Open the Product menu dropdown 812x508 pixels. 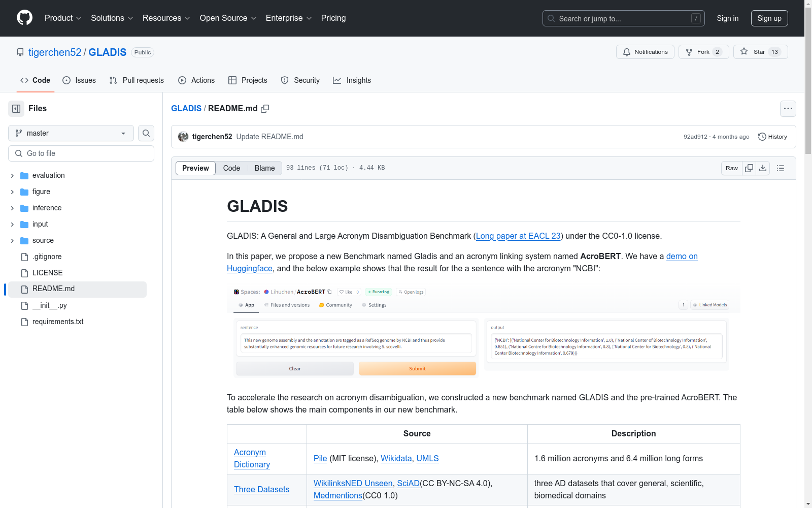tap(63, 18)
